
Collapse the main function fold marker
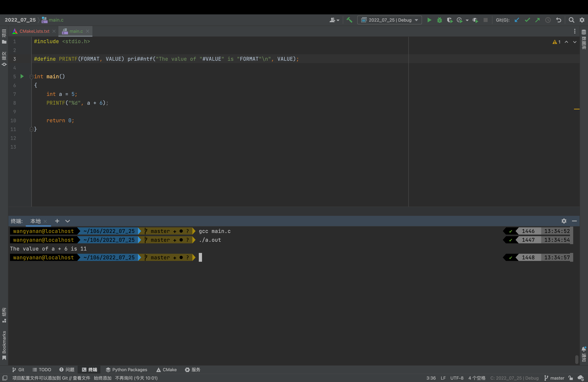pyautogui.click(x=31, y=77)
